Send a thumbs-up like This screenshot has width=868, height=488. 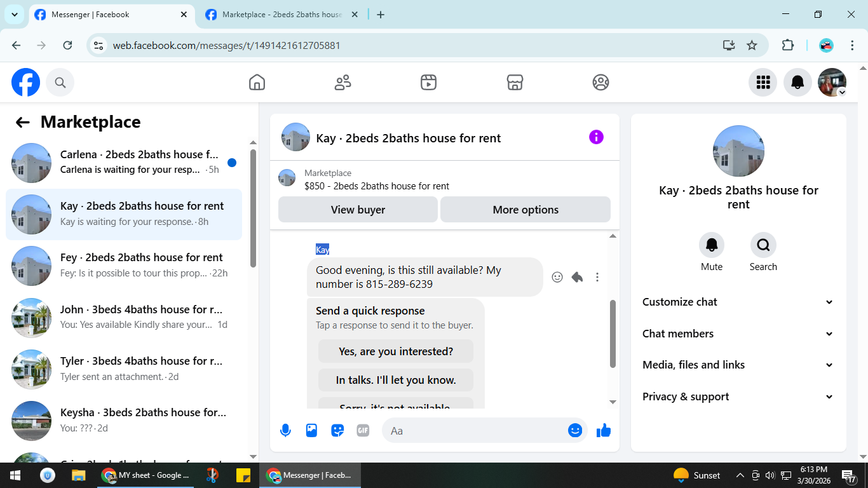[604, 430]
